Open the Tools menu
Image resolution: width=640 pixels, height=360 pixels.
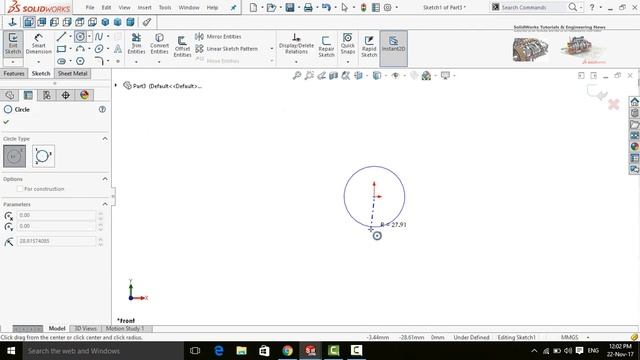click(165, 7)
